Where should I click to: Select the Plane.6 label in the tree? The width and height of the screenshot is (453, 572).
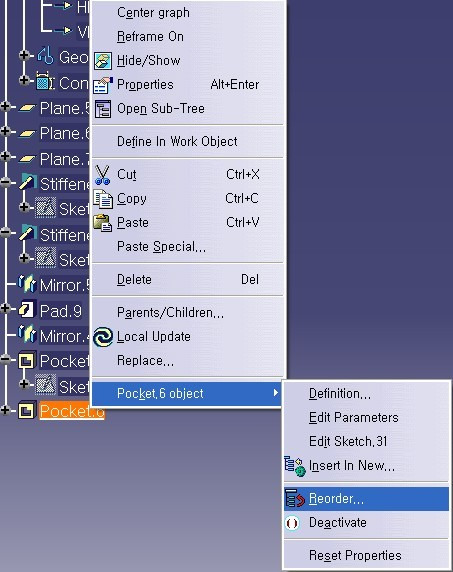click(64, 134)
